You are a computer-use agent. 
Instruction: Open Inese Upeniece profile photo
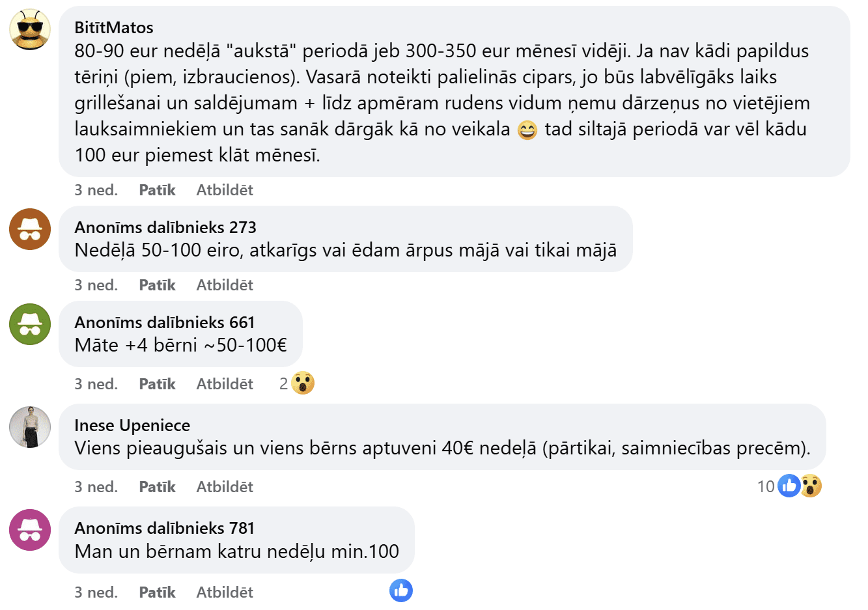[x=30, y=427]
